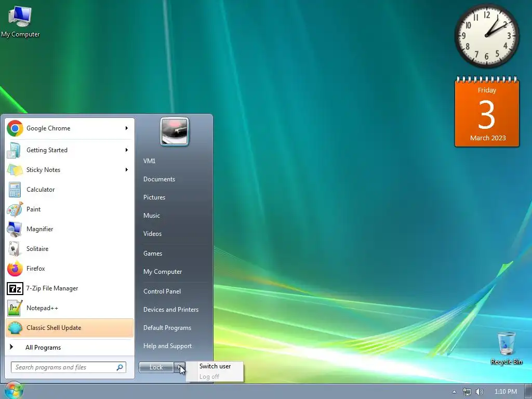Screen dimensions: 532x399
Task: Click the Firefox label
Action: (36, 269)
